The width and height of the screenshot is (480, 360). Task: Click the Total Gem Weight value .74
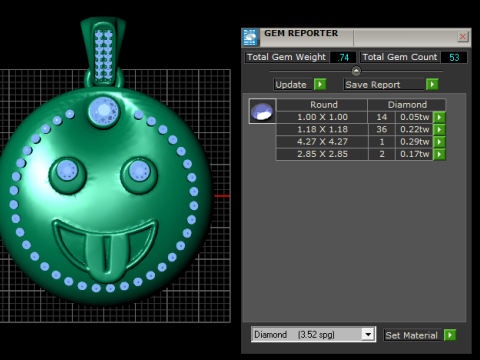tap(343, 57)
